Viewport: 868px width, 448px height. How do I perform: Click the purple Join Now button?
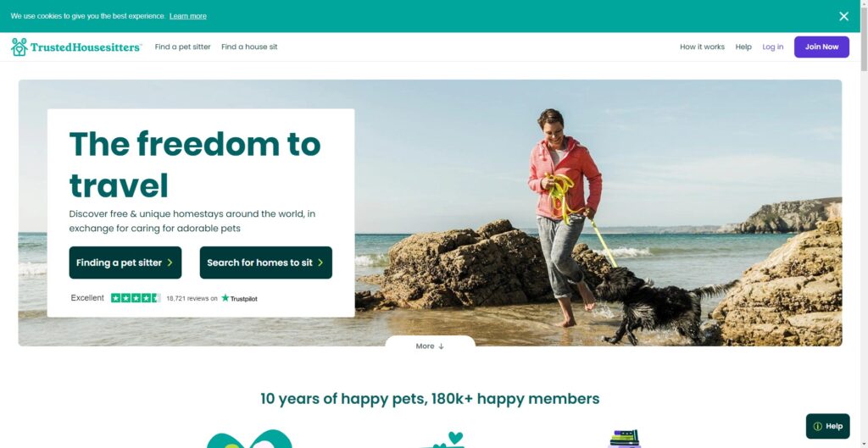(821, 47)
